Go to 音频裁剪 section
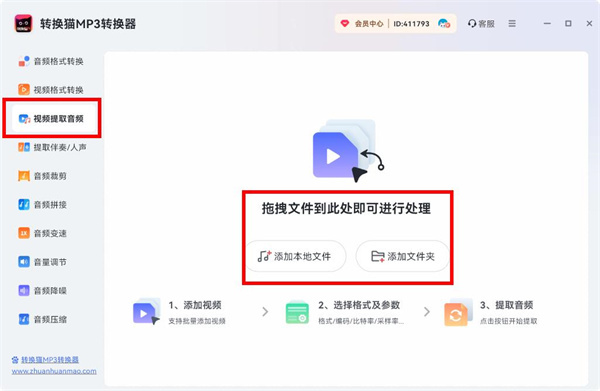The width and height of the screenshot is (600, 391). click(51, 176)
